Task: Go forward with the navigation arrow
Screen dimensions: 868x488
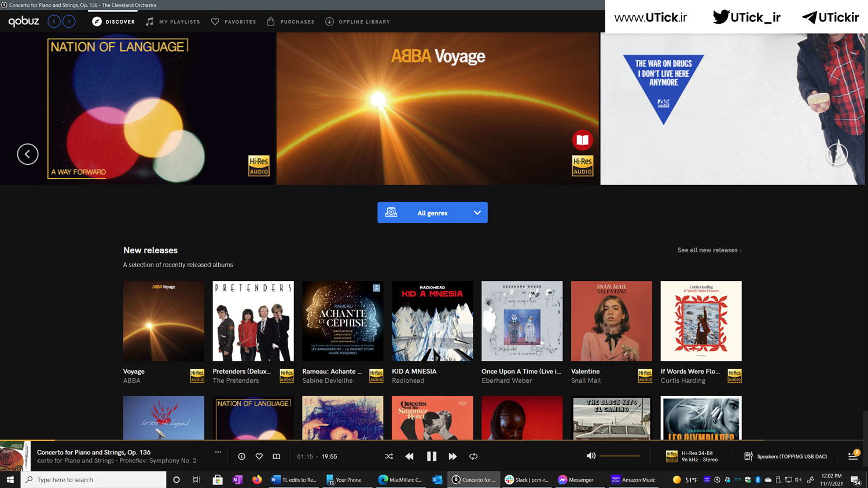Action: point(69,21)
